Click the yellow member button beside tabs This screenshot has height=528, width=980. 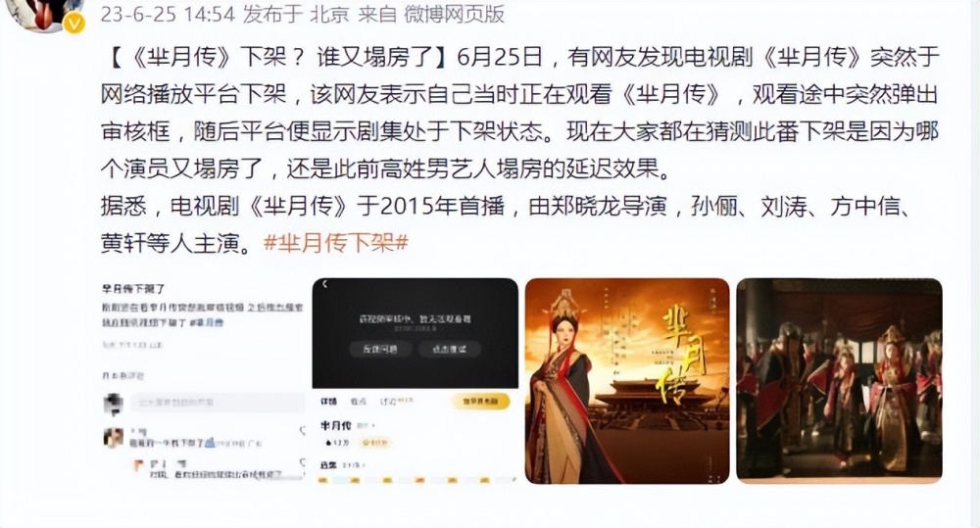480,402
